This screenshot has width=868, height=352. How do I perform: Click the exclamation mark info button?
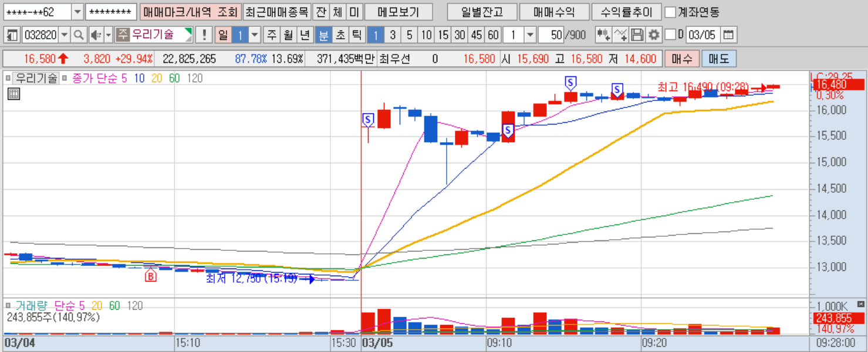tap(204, 35)
